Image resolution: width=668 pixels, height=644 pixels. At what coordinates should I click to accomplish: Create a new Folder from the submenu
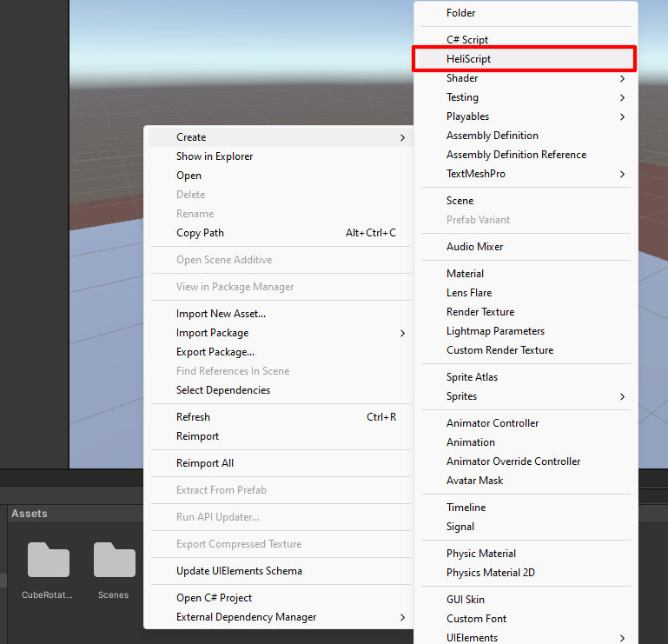(460, 13)
